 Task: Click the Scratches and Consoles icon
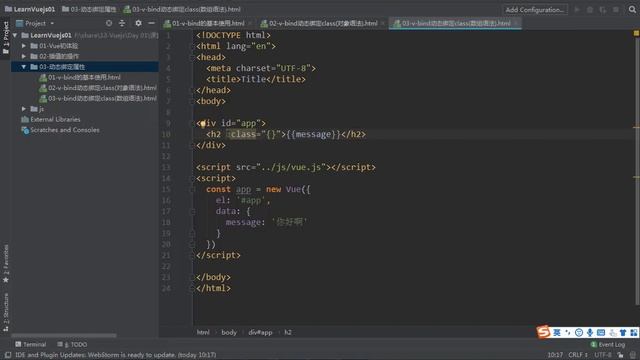coord(25,130)
